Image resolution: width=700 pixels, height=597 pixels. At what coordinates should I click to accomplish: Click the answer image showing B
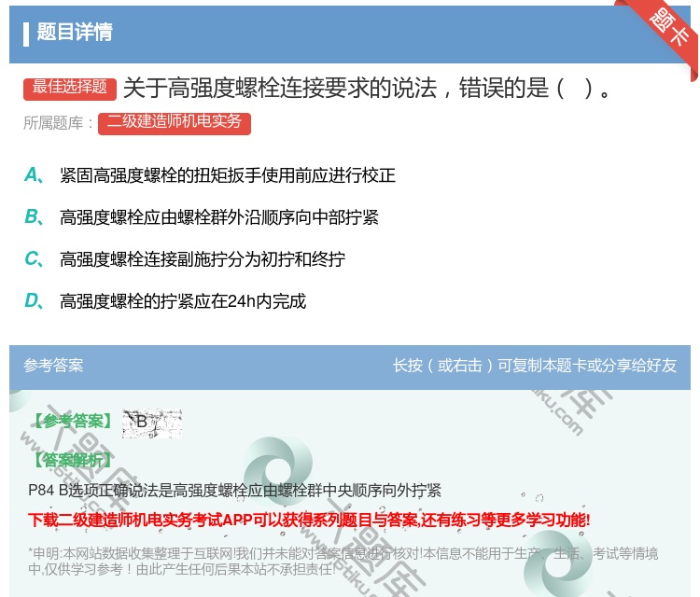click(x=152, y=423)
